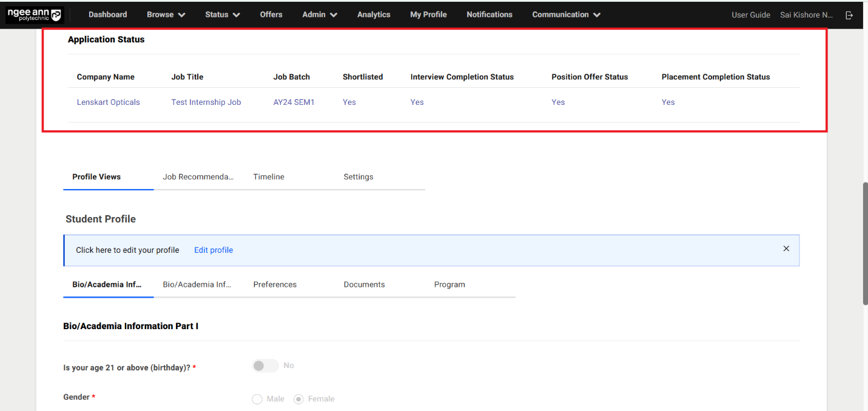Switch to the Documents tab
The image size is (868, 411).
[x=364, y=284]
